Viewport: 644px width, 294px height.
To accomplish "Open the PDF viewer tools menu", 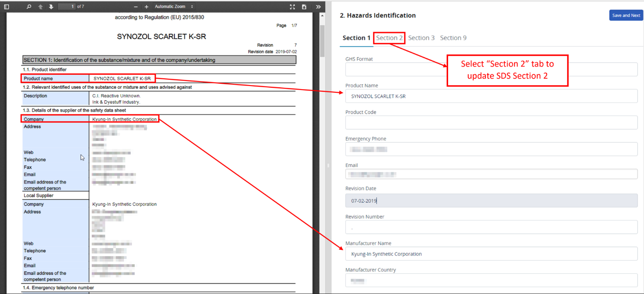I will (318, 7).
